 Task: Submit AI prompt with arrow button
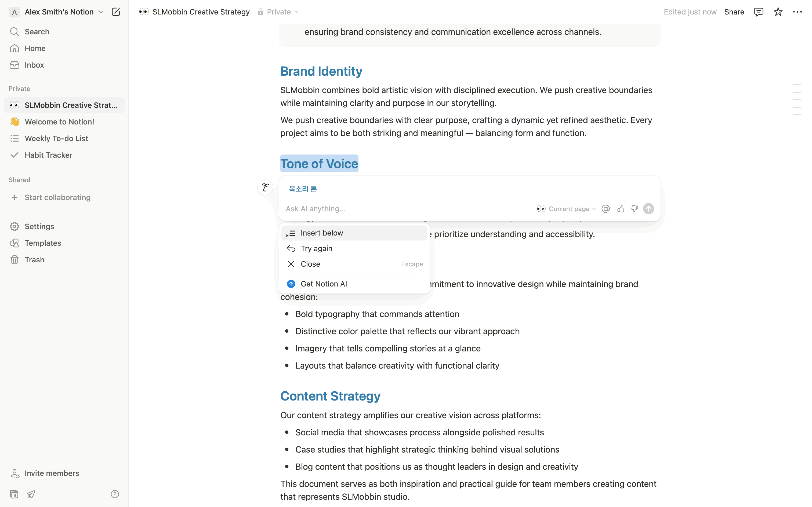648,209
